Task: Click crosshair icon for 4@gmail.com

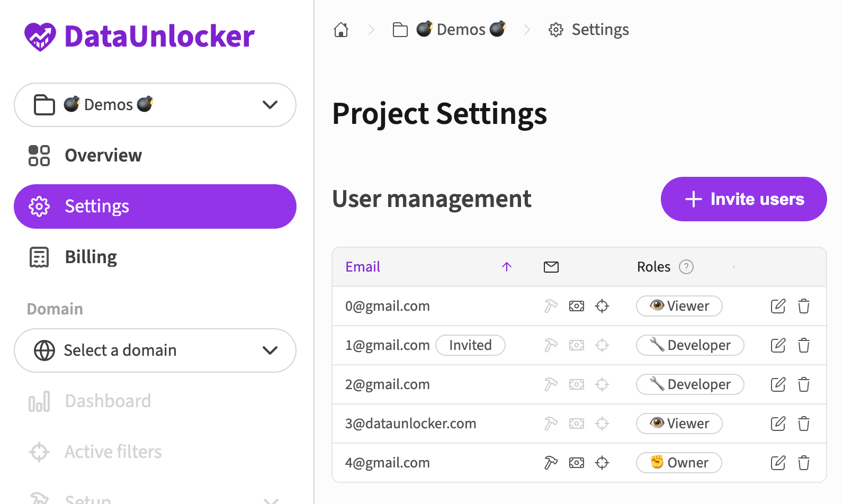Action: tap(602, 463)
